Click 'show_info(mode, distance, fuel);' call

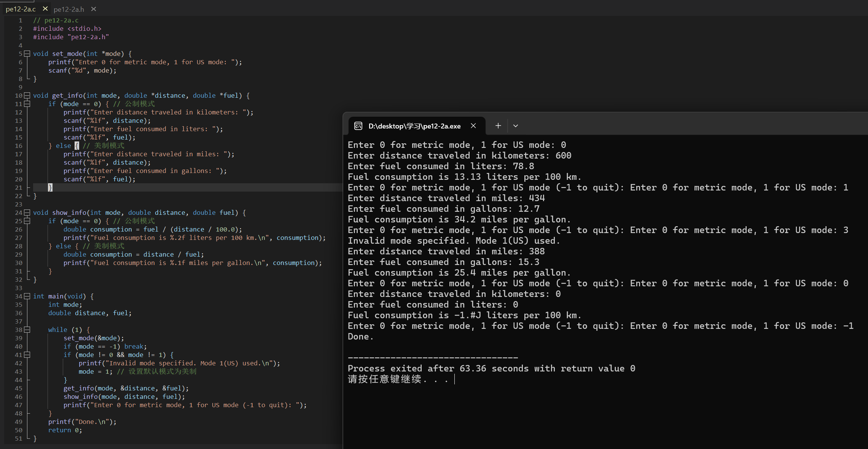point(124,397)
